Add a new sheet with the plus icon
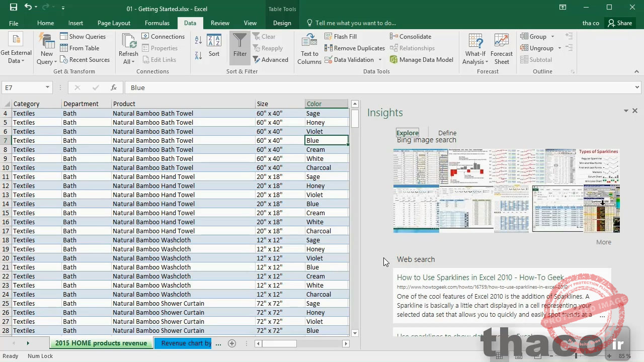Image resolution: width=644 pixels, height=362 pixels. click(232, 343)
